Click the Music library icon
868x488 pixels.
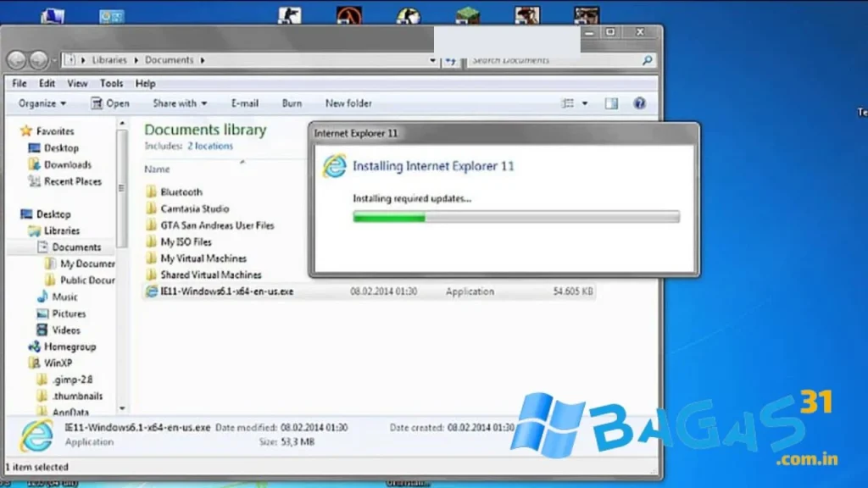point(42,297)
